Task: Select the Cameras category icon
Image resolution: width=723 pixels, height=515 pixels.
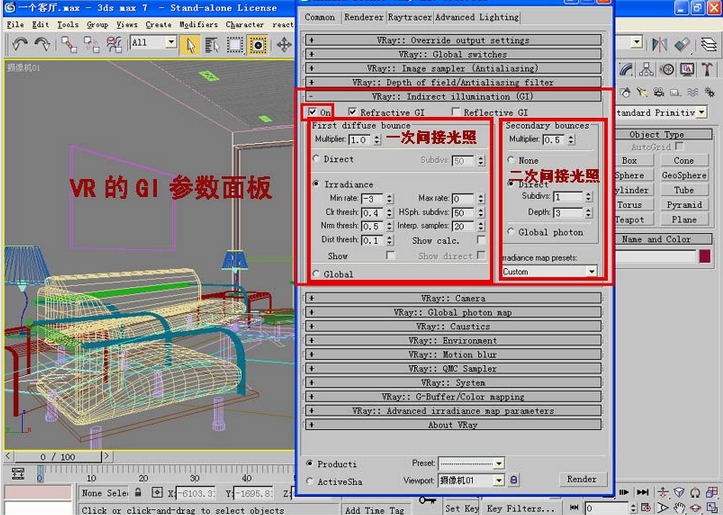Action: (x=658, y=93)
